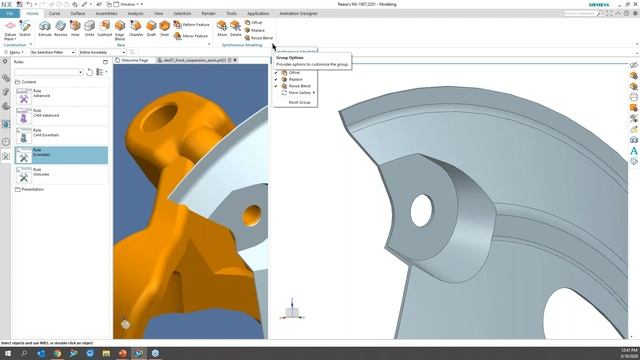Select the Move Face tool
This screenshot has height=360, width=640.
pos(222,29)
